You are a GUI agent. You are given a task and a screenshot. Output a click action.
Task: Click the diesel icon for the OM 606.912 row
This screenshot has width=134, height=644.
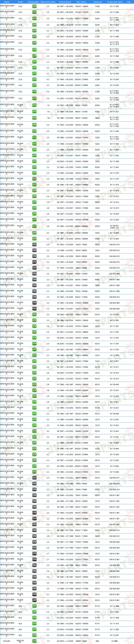[34, 577]
